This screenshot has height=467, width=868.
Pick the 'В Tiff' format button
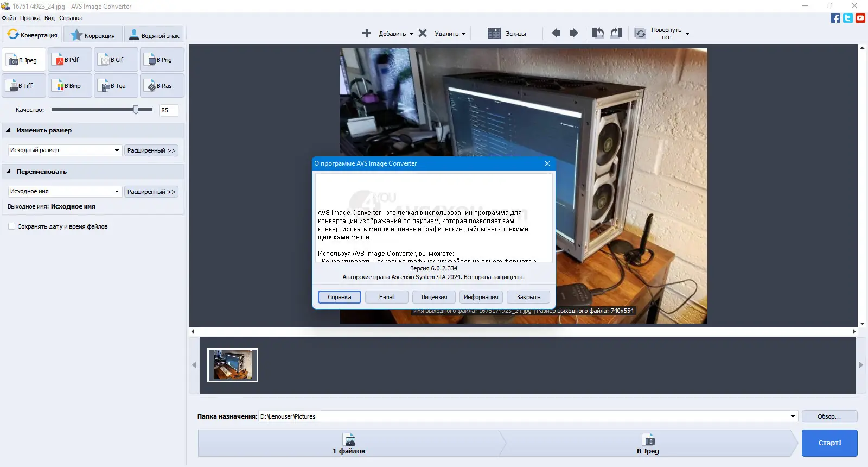(24, 86)
